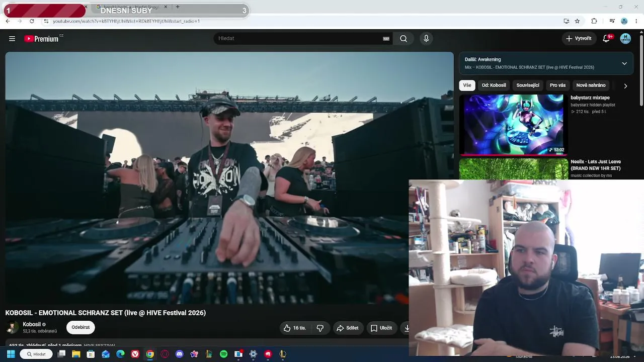The height and width of the screenshot is (362, 644).
Task: Open Vivaldi browser from the taskbar
Action: 135,354
